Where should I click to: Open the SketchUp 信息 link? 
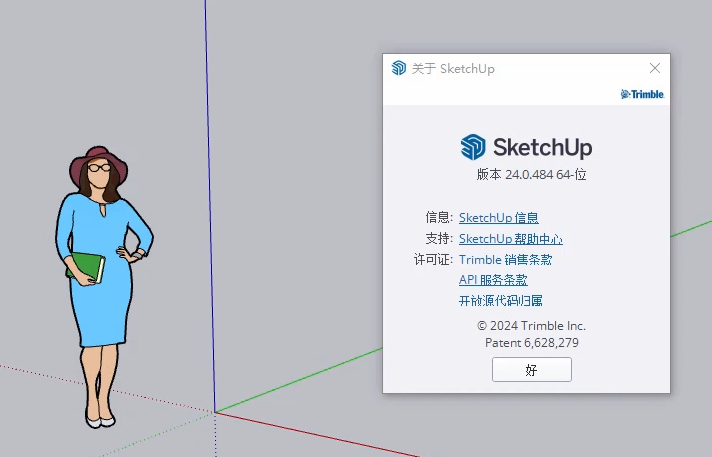[499, 218]
